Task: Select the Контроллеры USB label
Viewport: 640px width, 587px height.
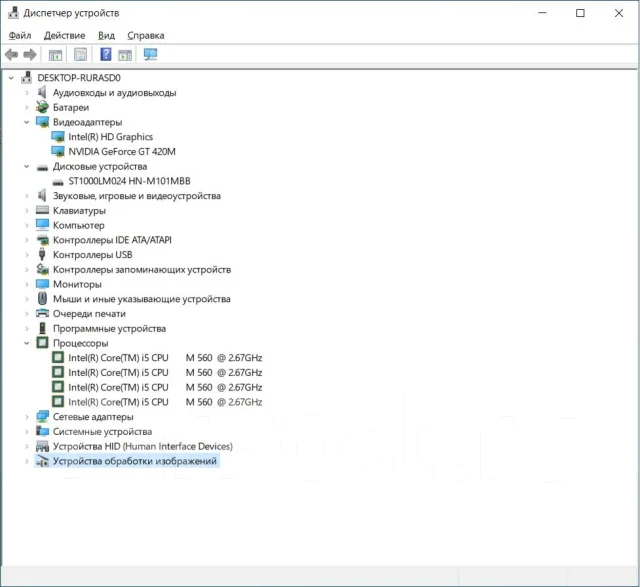Action: (x=93, y=255)
